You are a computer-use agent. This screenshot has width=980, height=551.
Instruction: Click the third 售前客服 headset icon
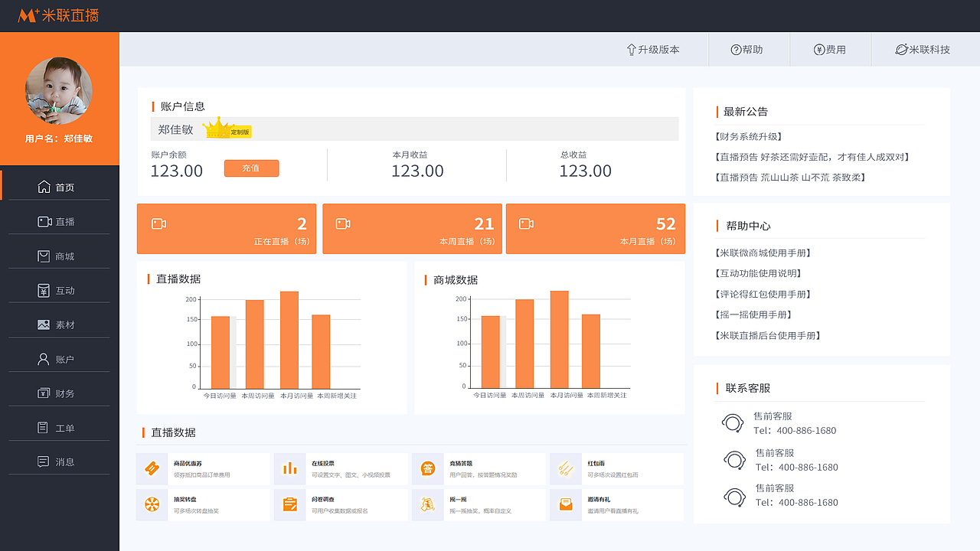[734, 496]
